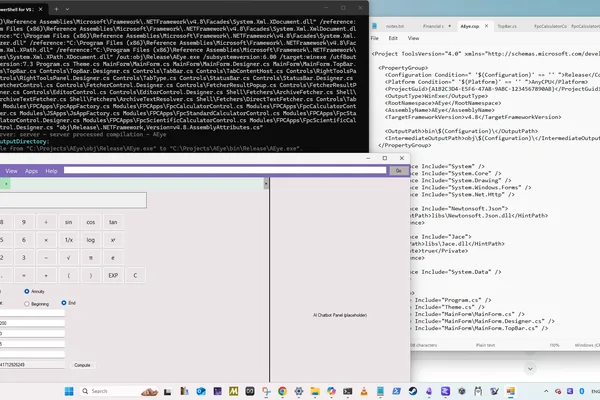Click the sin button in calculator
This screenshot has width=600, height=400.
pyautogui.click(x=68, y=222)
